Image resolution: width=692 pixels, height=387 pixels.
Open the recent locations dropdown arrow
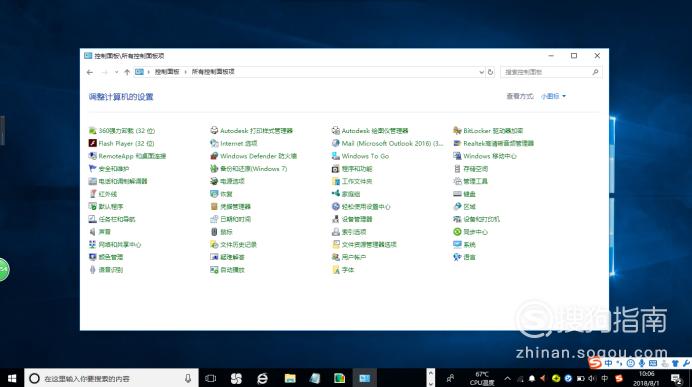point(116,72)
